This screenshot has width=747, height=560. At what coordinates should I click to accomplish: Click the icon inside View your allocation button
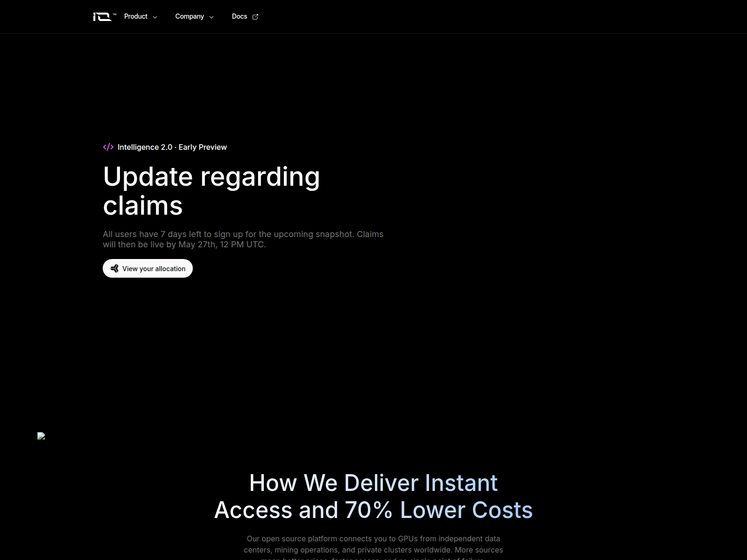pos(114,268)
